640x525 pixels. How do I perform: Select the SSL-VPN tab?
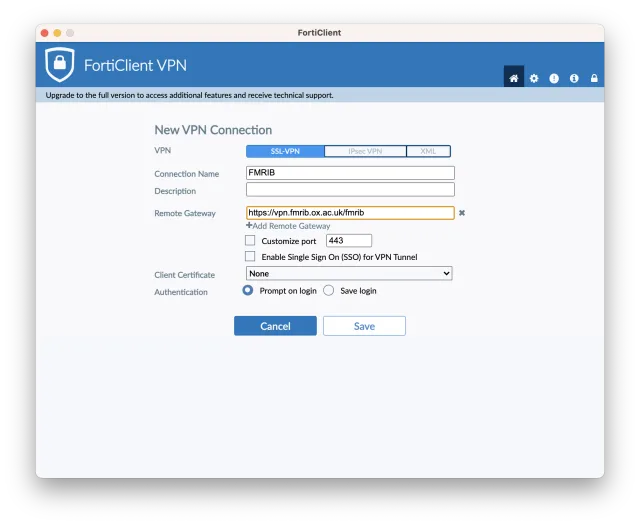[285, 151]
